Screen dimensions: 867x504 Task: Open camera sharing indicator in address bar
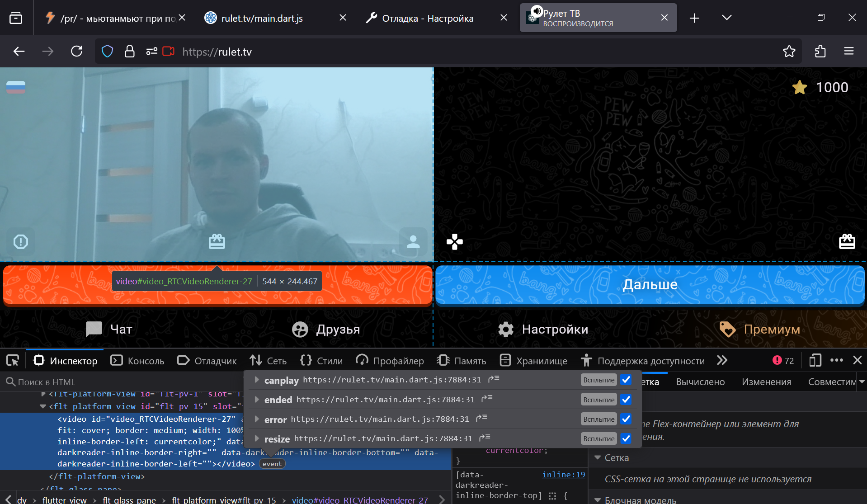point(169,52)
